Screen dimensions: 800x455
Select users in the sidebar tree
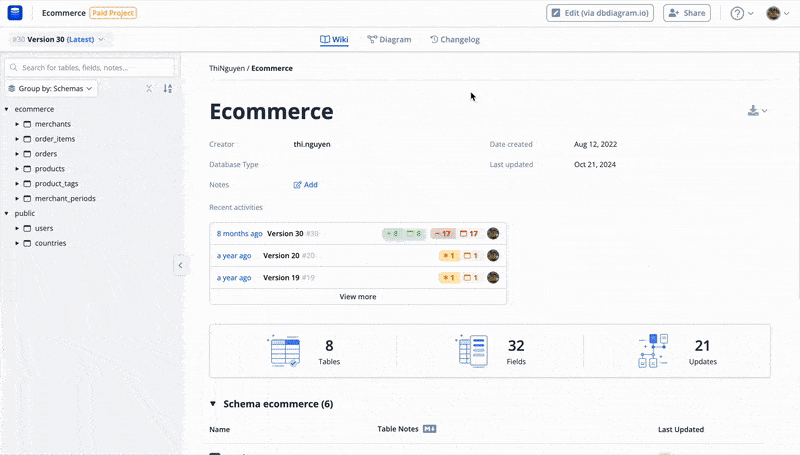[x=44, y=228]
